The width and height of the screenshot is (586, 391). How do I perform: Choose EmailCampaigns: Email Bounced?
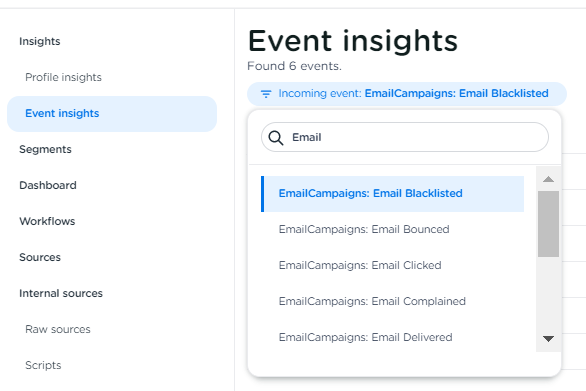click(392, 230)
